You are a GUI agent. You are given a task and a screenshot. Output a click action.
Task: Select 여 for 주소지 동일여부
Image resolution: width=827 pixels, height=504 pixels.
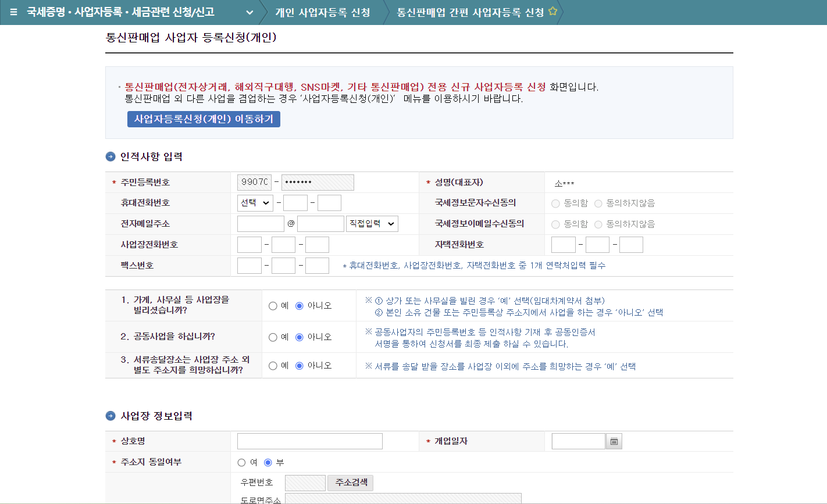tap(241, 462)
